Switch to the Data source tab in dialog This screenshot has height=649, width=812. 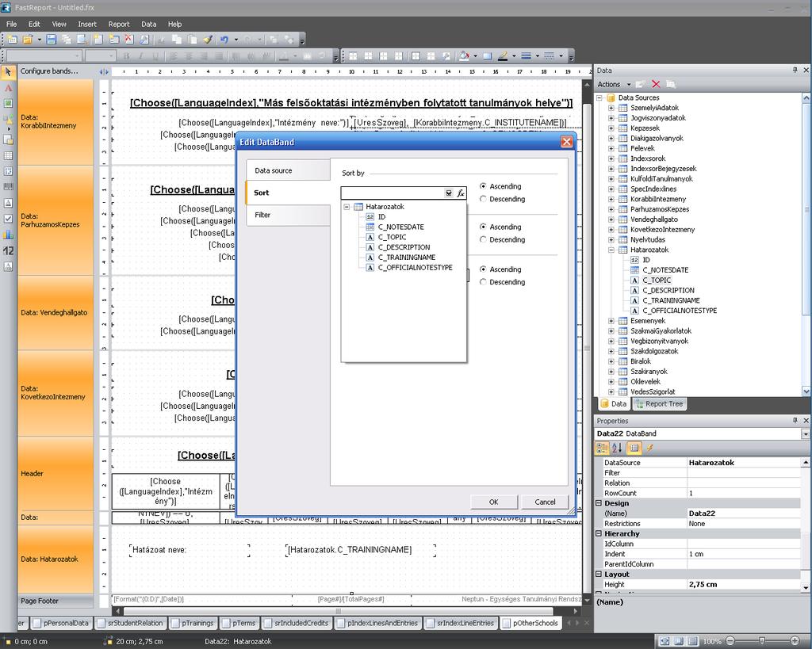288,170
